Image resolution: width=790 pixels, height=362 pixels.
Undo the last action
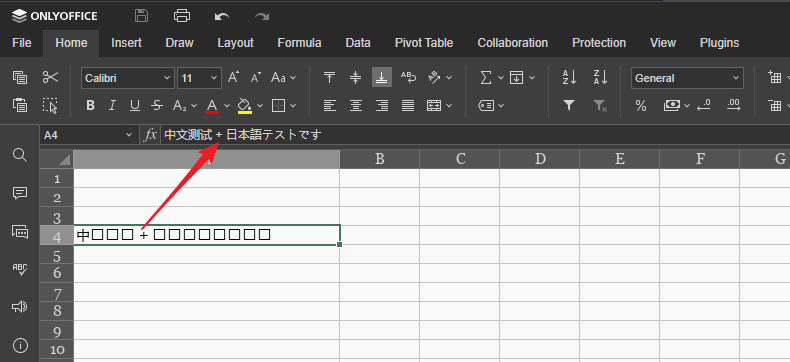click(222, 17)
